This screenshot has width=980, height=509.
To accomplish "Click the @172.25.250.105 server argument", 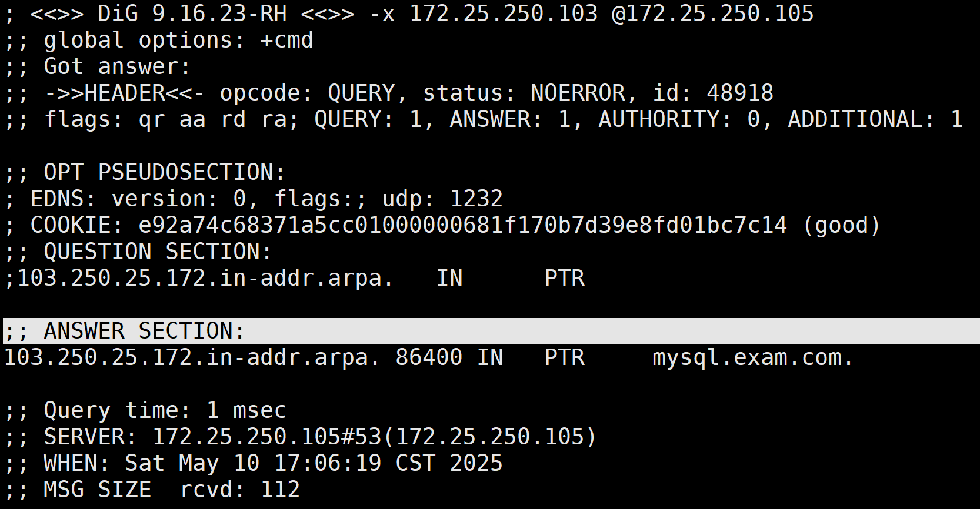I will coord(712,14).
